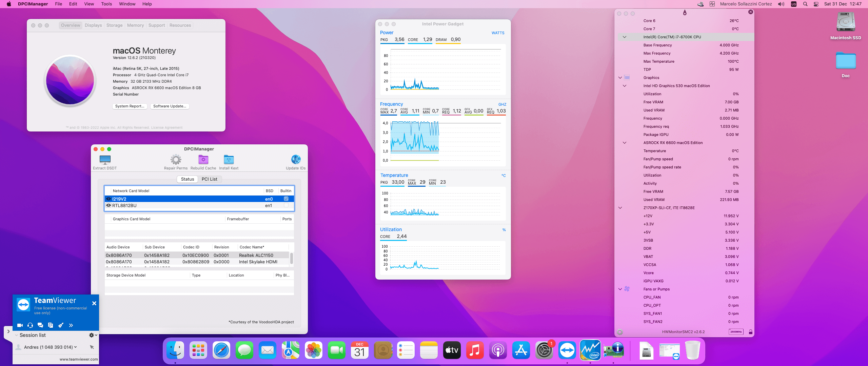The image size is (868, 366).
Task: Click the System Report button
Action: [130, 106]
